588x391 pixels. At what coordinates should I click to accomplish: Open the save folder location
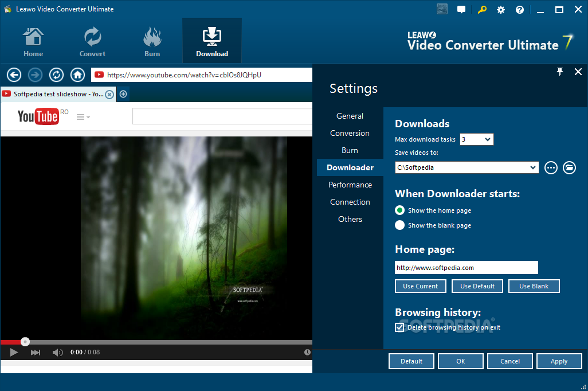coord(569,168)
